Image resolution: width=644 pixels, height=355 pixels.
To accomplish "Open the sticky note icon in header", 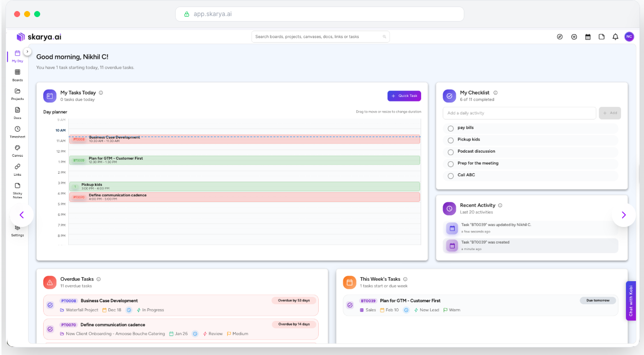I will (x=601, y=37).
